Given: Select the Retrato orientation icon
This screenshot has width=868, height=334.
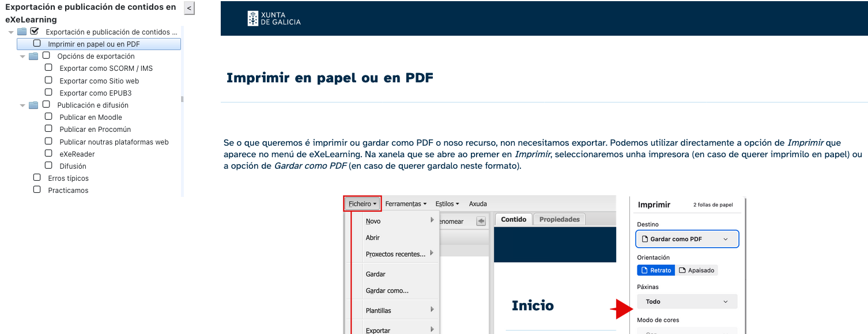Looking at the screenshot, I should pyautogui.click(x=656, y=270).
